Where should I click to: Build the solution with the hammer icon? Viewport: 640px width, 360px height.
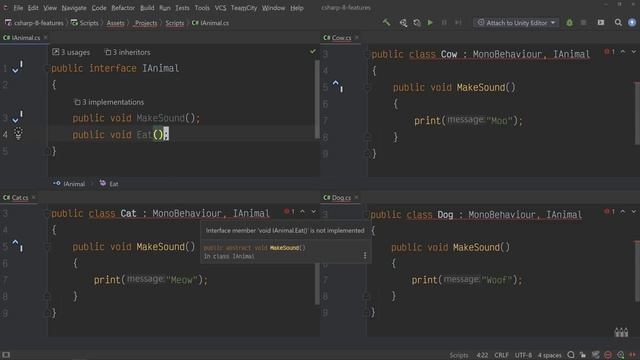click(x=386, y=23)
